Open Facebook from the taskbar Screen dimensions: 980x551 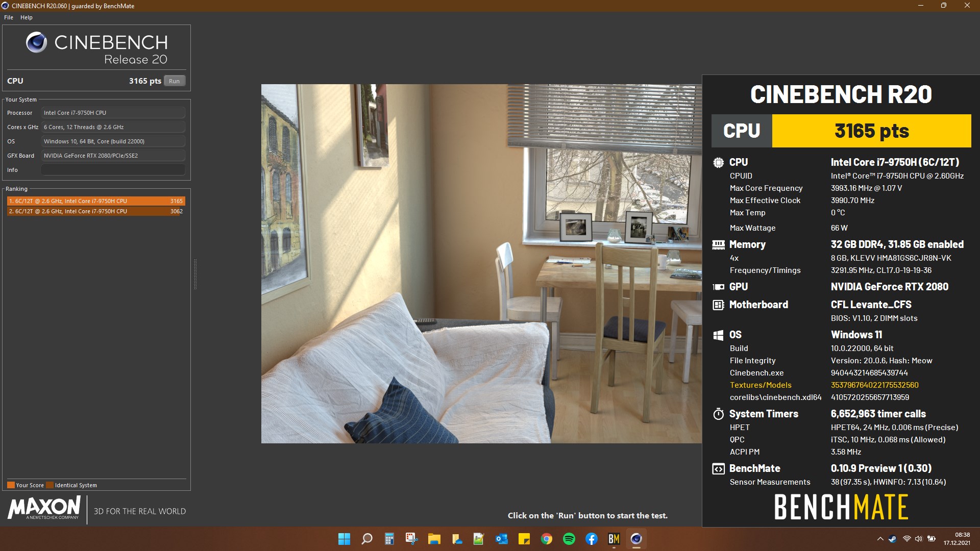click(592, 539)
